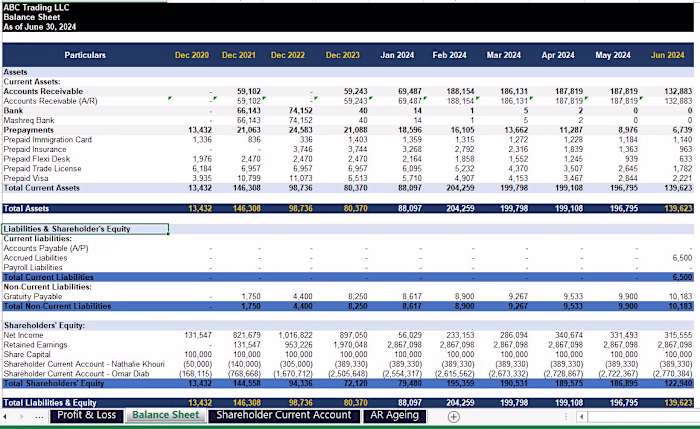Click the 'Mar 2024' column header
The height and width of the screenshot is (429, 700).
(x=504, y=55)
